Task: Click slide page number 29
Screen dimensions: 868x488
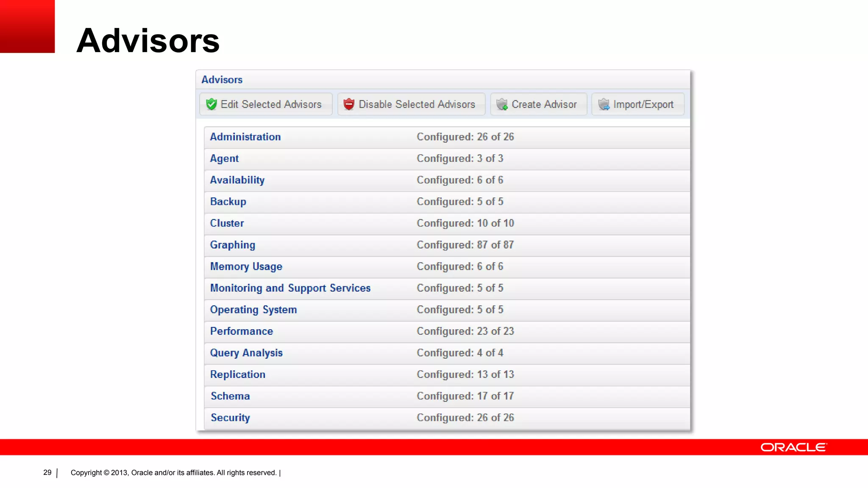Action: click(x=47, y=472)
